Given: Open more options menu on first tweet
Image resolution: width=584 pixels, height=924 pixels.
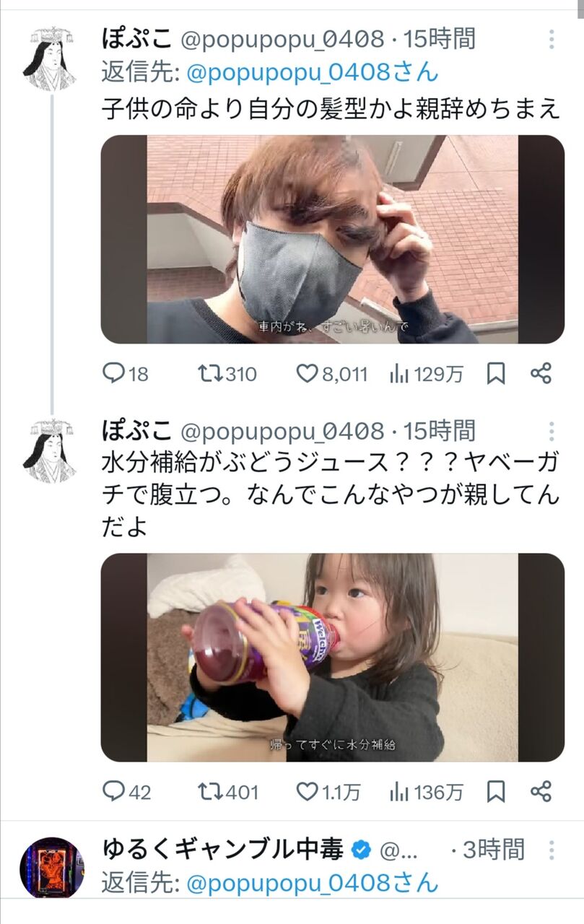Looking at the screenshot, I should click(552, 39).
